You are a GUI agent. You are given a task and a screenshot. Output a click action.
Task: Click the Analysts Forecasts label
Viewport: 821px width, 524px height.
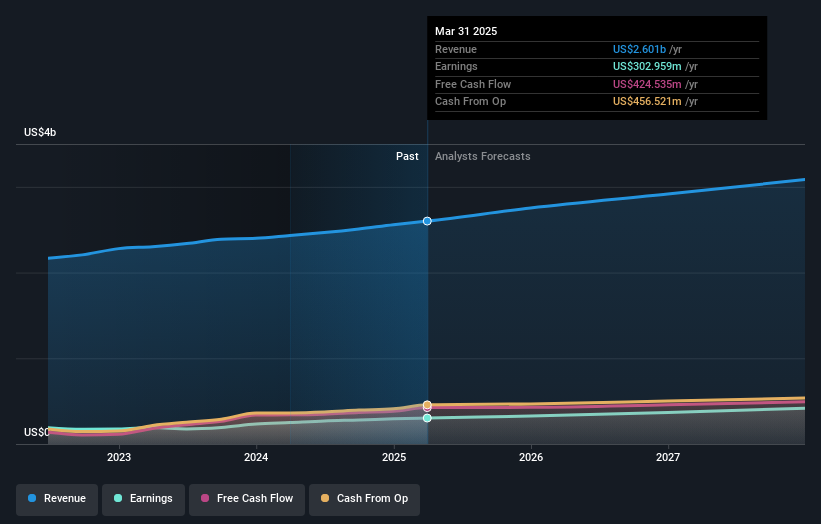click(482, 157)
